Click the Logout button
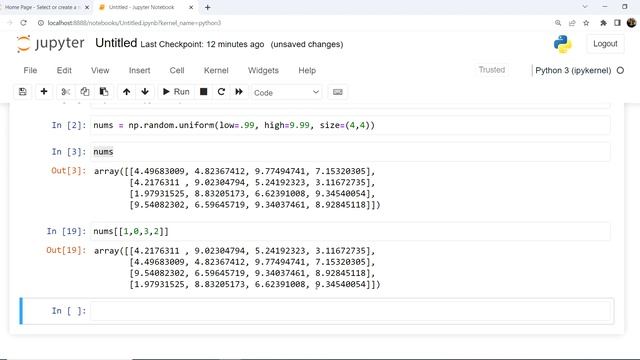The height and width of the screenshot is (360, 640). (605, 44)
